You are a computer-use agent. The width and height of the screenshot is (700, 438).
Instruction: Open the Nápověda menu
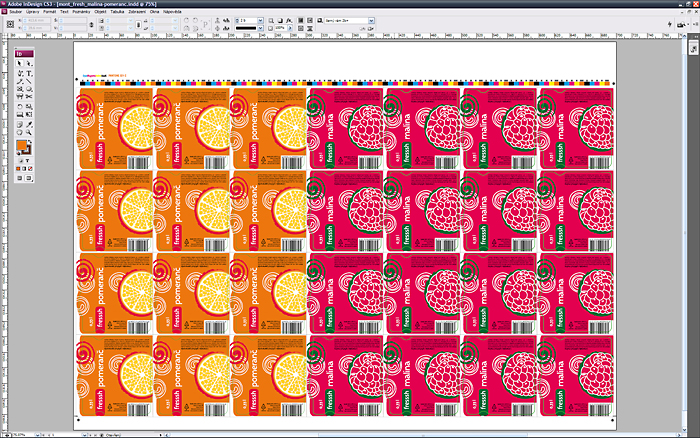172,12
